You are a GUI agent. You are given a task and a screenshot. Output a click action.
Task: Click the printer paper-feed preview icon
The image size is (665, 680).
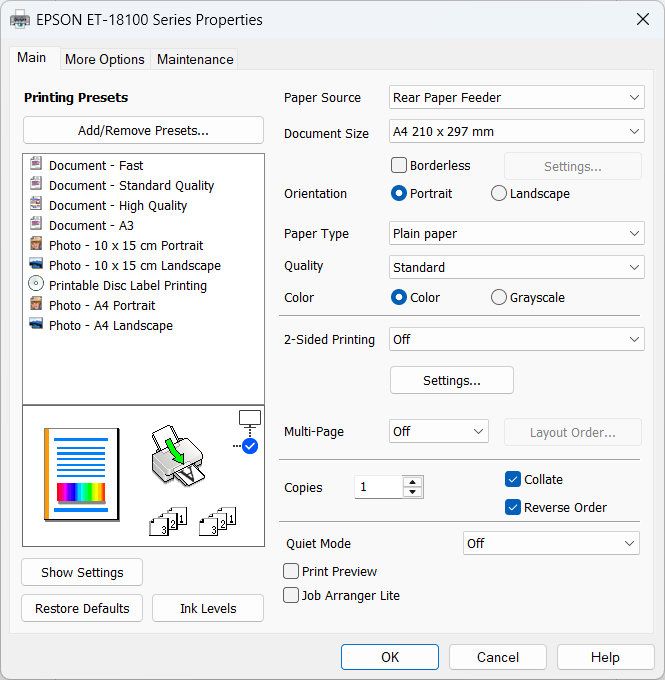pos(178,455)
